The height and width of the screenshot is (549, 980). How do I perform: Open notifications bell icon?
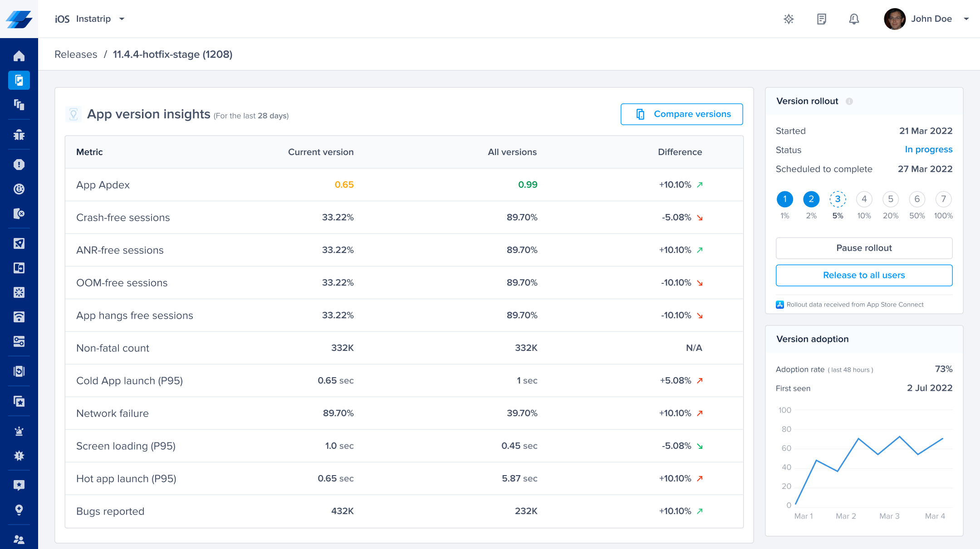tap(854, 19)
